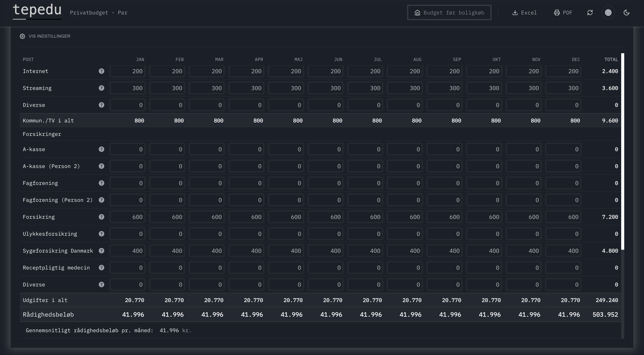Click the help icon beside Internet
Image resolution: width=644 pixels, height=355 pixels.
pyautogui.click(x=101, y=71)
